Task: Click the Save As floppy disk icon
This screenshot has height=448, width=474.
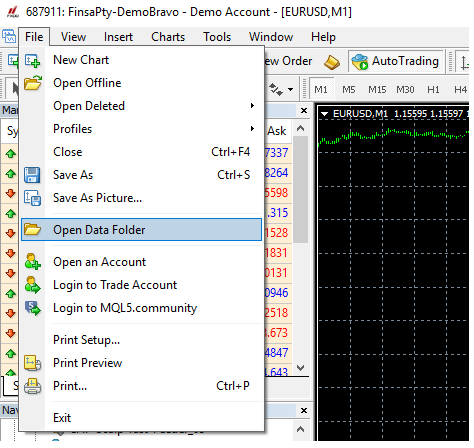Action: (x=32, y=175)
